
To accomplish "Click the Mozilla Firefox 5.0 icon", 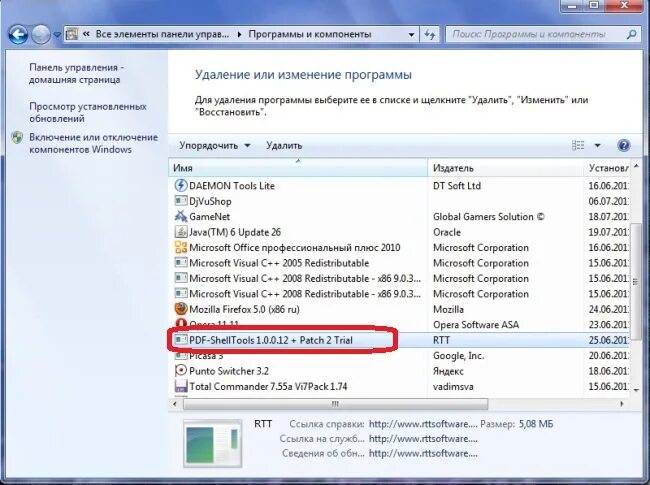I will 181,309.
